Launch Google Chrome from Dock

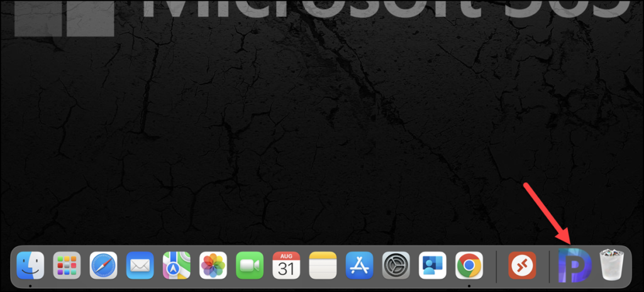point(469,266)
